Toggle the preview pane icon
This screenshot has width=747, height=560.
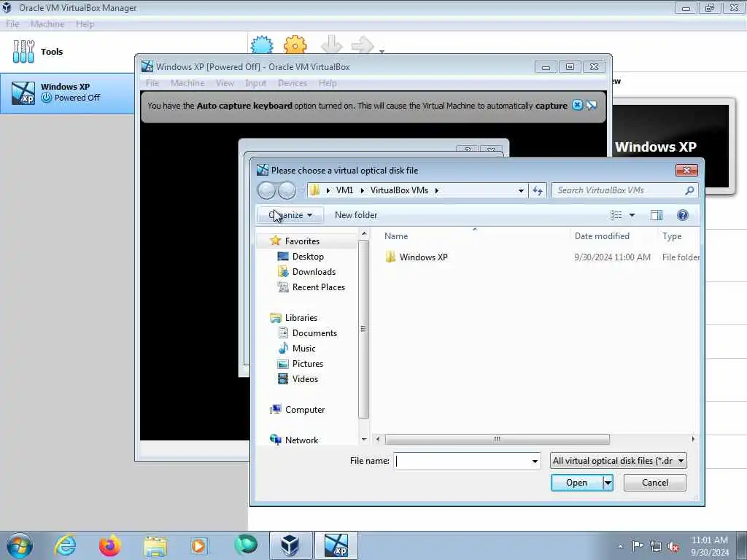pos(656,215)
